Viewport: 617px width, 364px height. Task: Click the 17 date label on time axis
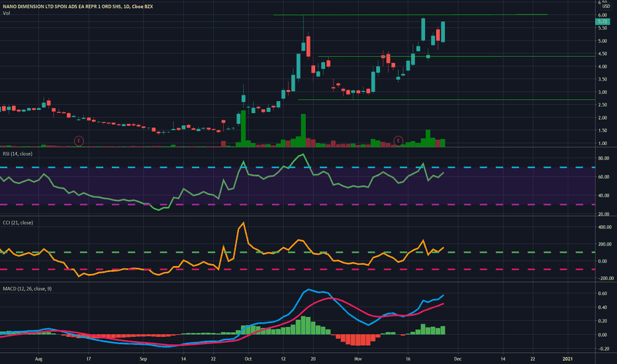click(x=89, y=359)
